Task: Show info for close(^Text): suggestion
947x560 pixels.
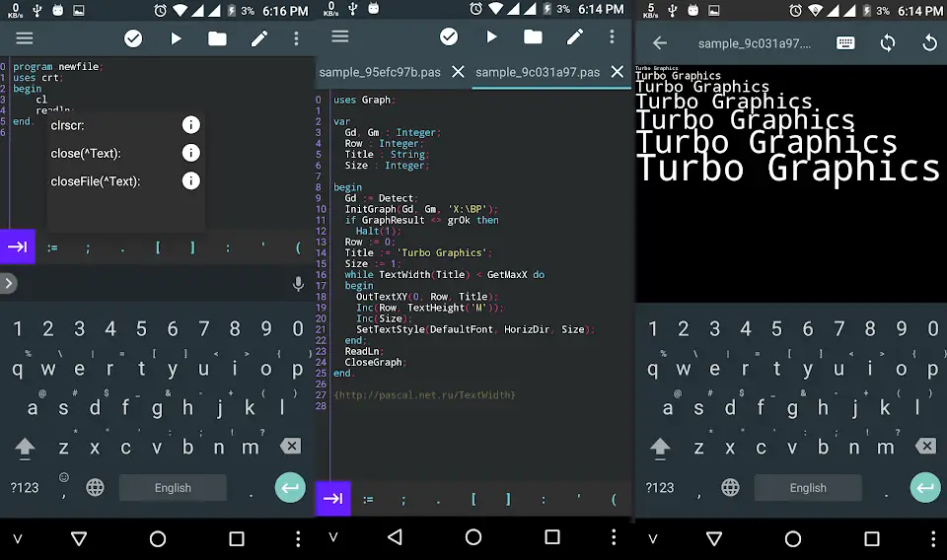Action: click(190, 153)
